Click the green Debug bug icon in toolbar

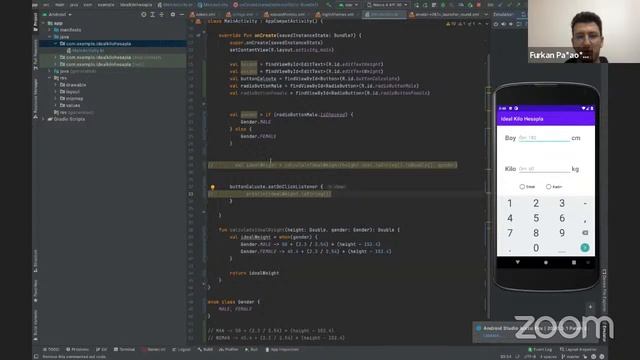pyautogui.click(x=443, y=5)
